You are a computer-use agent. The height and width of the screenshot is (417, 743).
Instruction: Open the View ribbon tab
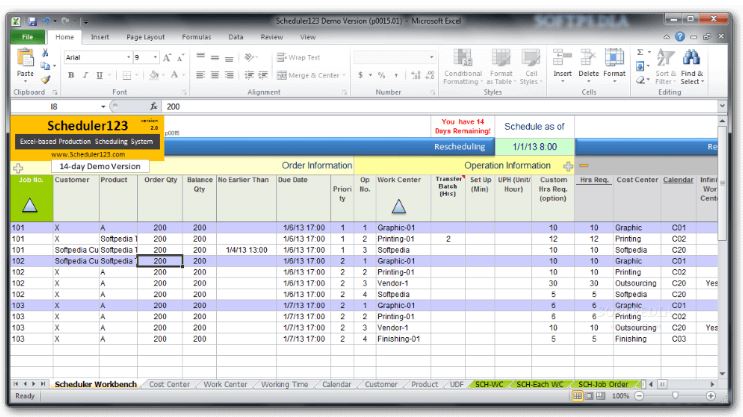click(x=308, y=37)
